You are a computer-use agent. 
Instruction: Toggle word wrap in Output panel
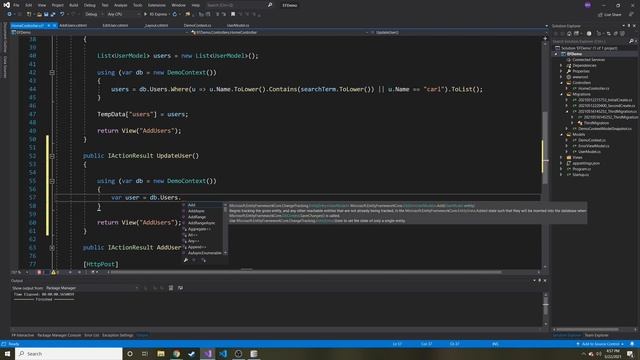point(180,288)
